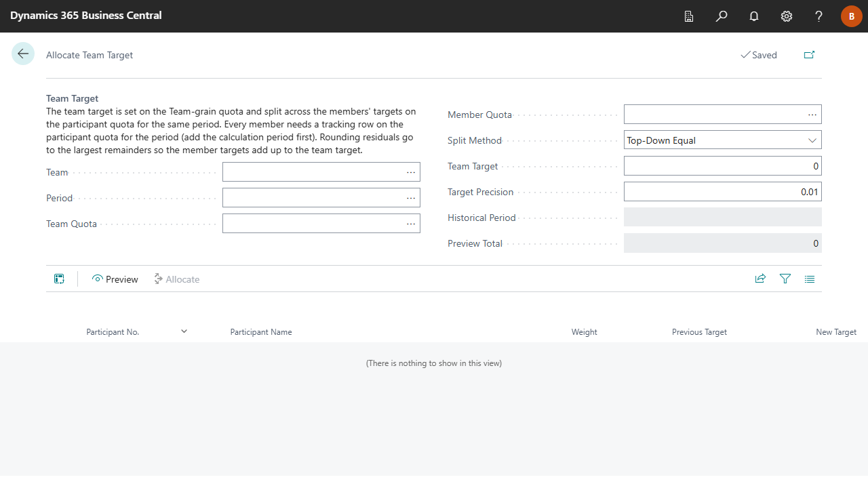Image resolution: width=868 pixels, height=488 pixels.
Task: Open the page in a new window
Action: [809, 55]
